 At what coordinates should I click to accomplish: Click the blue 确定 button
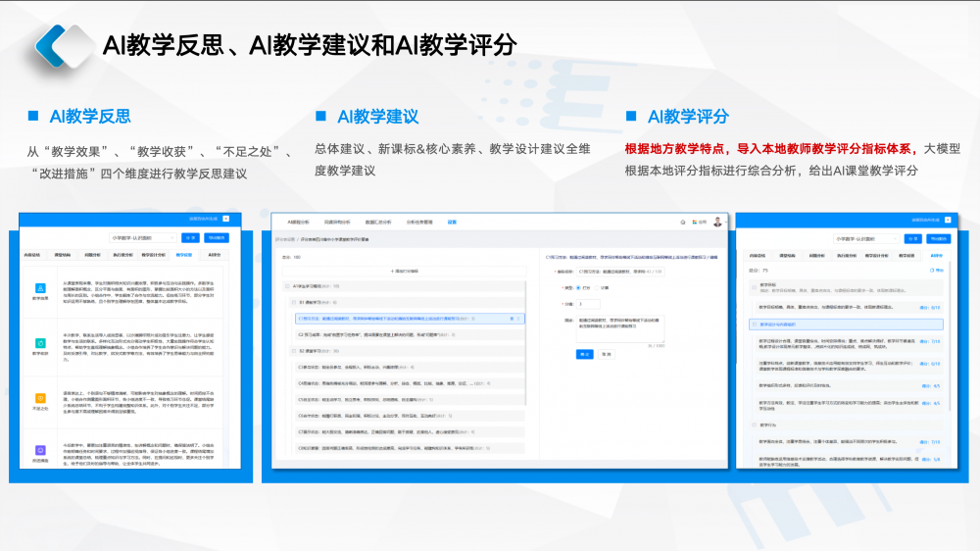[585, 354]
